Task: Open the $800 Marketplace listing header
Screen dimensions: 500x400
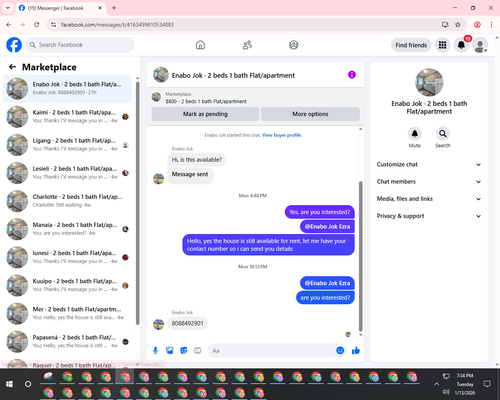Action: (256, 97)
